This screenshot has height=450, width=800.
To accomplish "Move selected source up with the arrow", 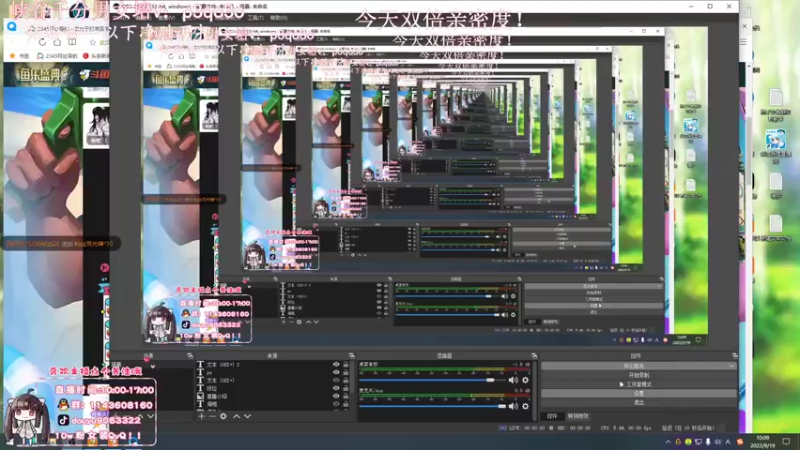I will click(237, 416).
